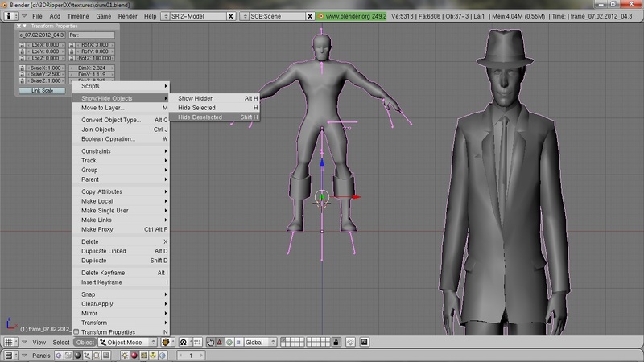Select the translate manipulator triangle icon
Screen dimensions: 644x362
point(219,343)
